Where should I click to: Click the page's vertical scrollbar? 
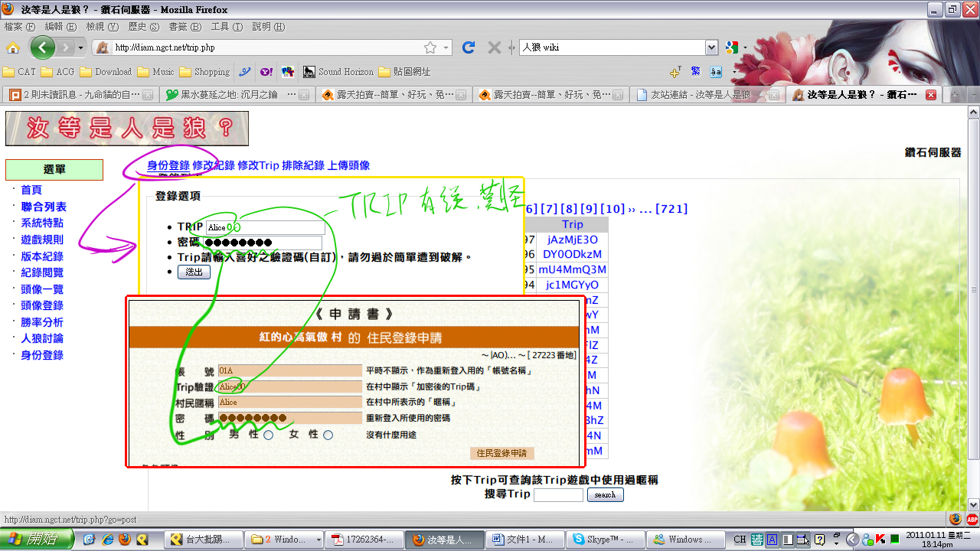pyautogui.click(x=973, y=306)
